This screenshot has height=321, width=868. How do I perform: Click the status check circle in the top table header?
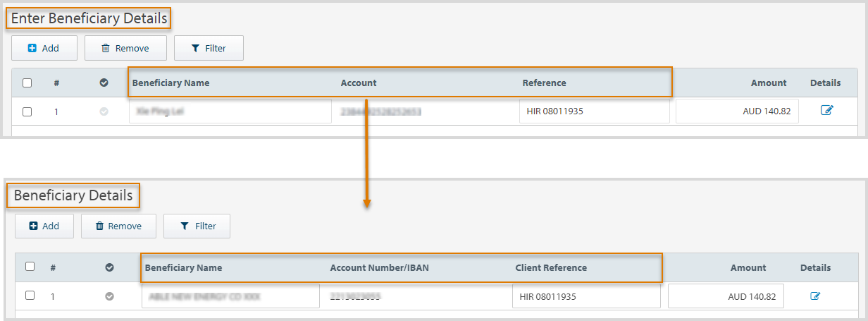coord(104,83)
